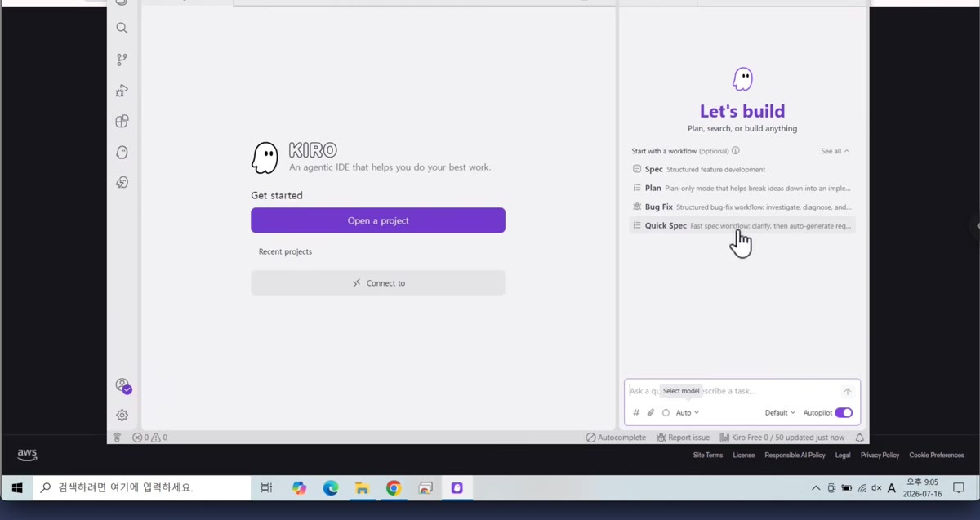Open the Legal link in the footer
Screen dimensions: 980x520
tap(843, 456)
